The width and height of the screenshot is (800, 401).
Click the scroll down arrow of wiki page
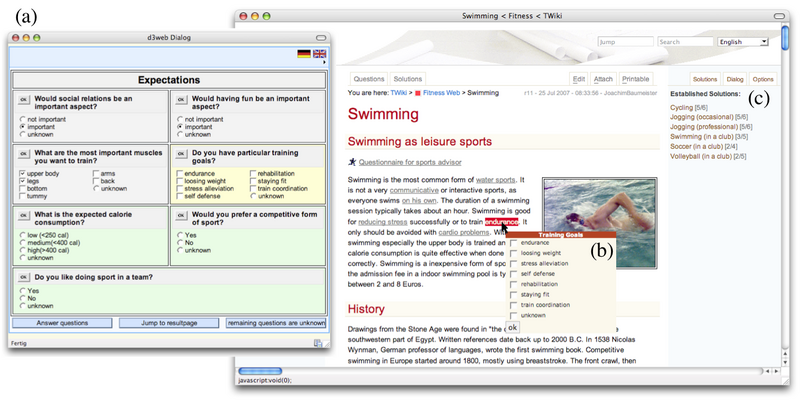click(785, 364)
